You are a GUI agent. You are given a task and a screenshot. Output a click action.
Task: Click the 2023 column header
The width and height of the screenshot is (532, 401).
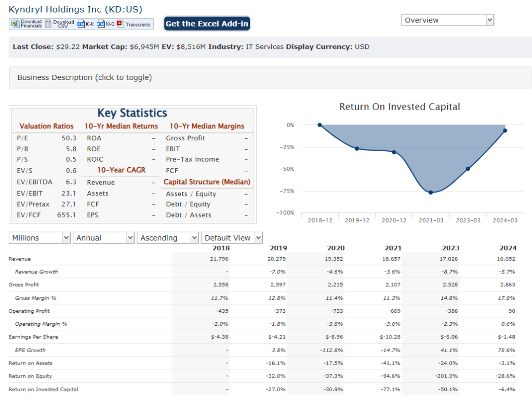pos(450,248)
